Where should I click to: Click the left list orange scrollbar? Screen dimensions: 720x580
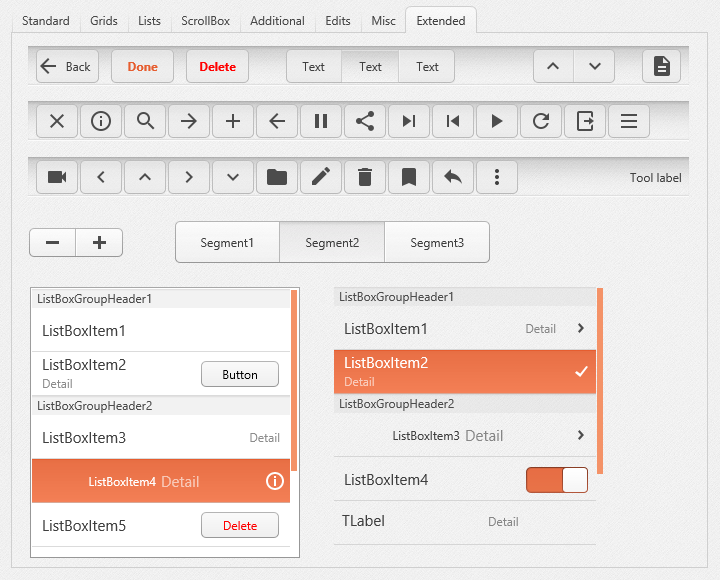(294, 380)
